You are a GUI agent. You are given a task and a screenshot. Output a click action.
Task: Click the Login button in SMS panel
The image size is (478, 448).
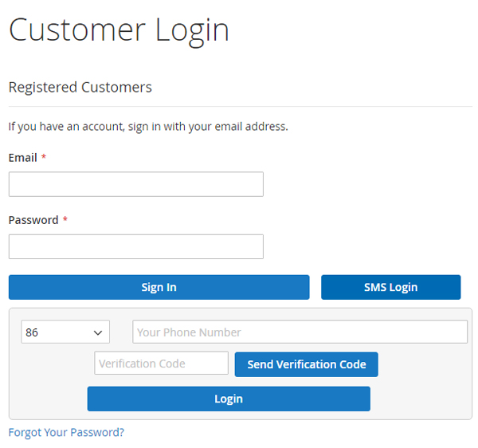coord(229,399)
